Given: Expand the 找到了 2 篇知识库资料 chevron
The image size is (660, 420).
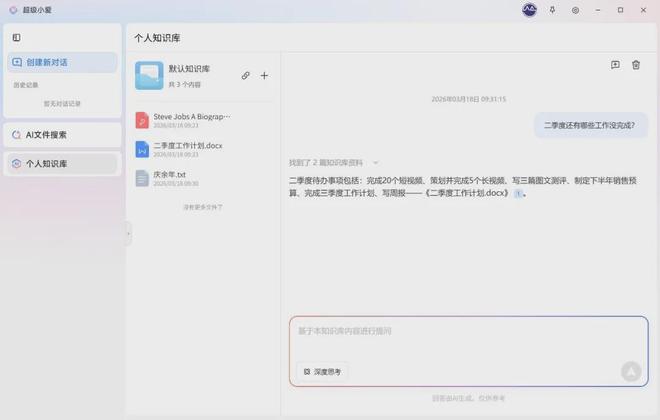Looking at the screenshot, I should tap(376, 162).
